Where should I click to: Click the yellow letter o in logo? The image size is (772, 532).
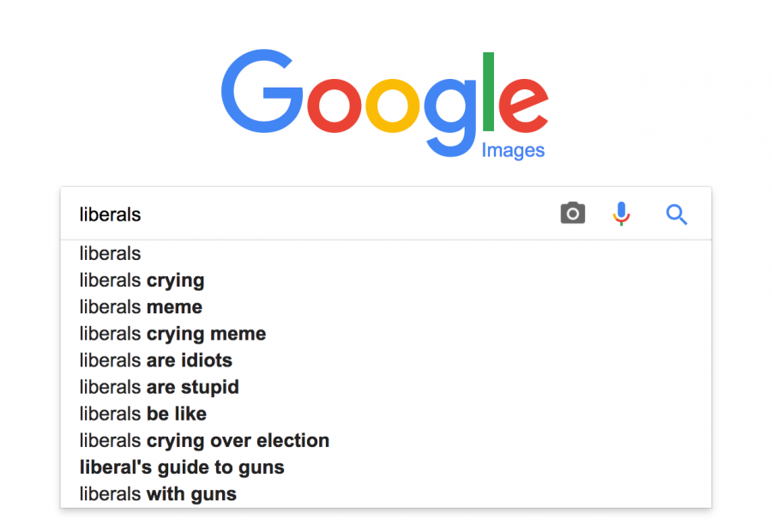tap(392, 106)
